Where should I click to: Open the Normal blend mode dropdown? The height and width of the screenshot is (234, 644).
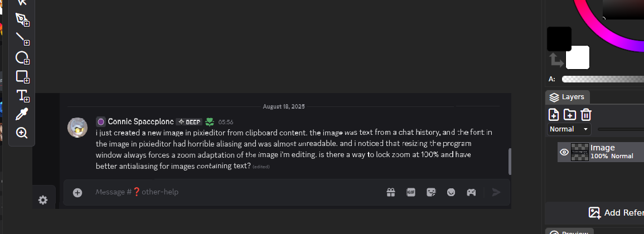point(569,129)
